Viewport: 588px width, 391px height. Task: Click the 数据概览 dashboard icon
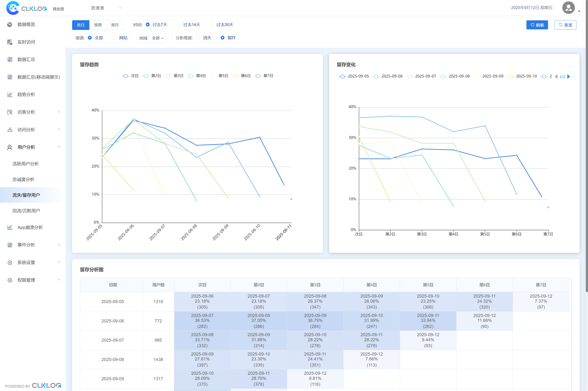10,24
